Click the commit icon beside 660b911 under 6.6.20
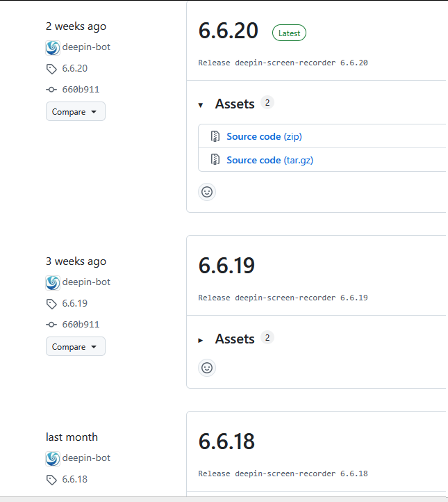Viewport: 448px width, 502px height. 51,89
